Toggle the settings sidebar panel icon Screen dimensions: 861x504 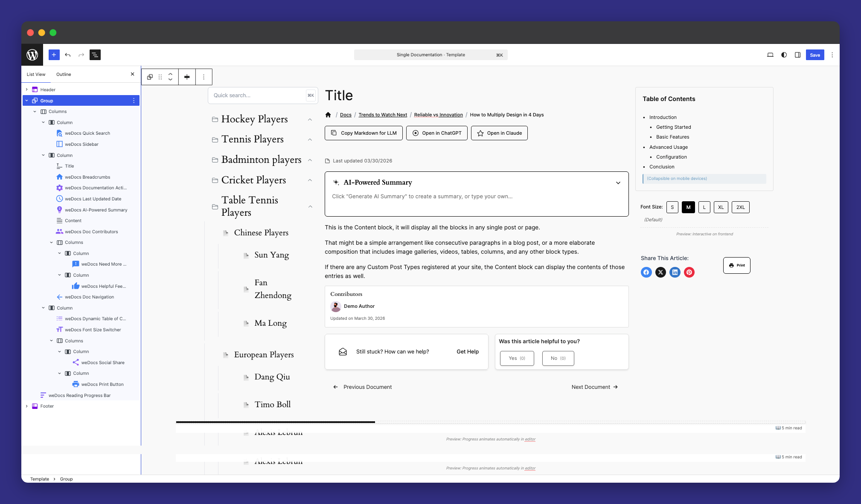pos(797,55)
